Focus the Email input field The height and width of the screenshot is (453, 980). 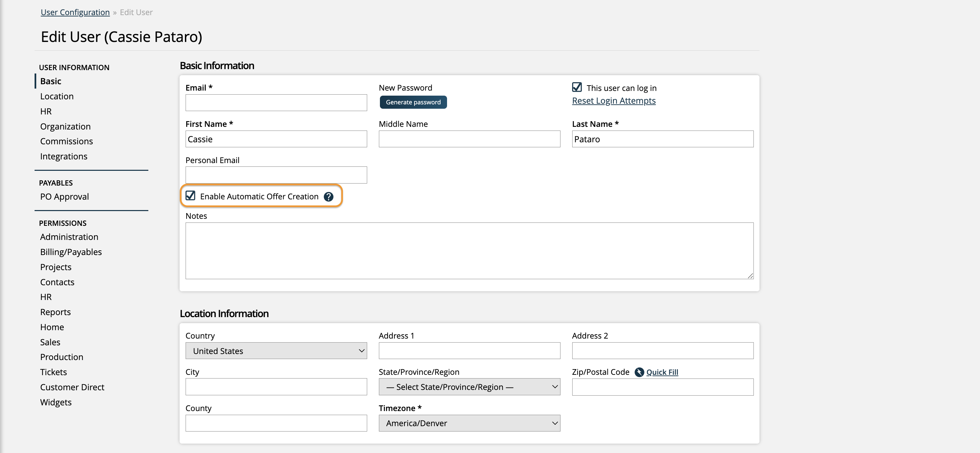pyautogui.click(x=276, y=103)
